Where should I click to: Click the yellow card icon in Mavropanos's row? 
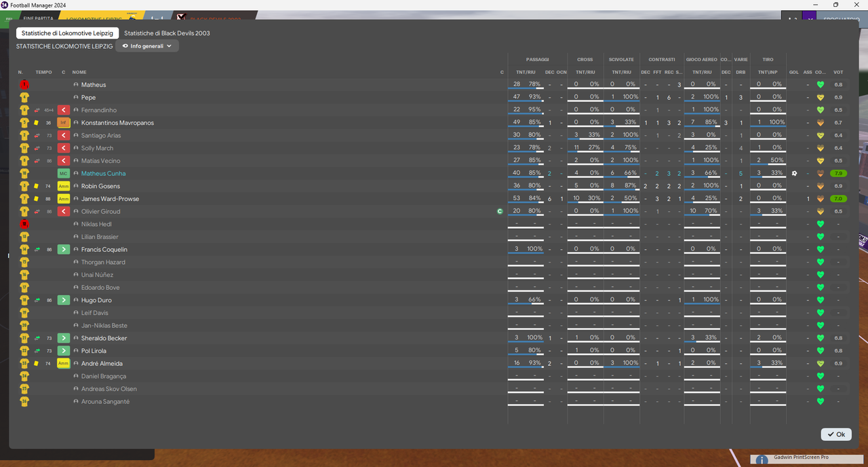click(36, 123)
